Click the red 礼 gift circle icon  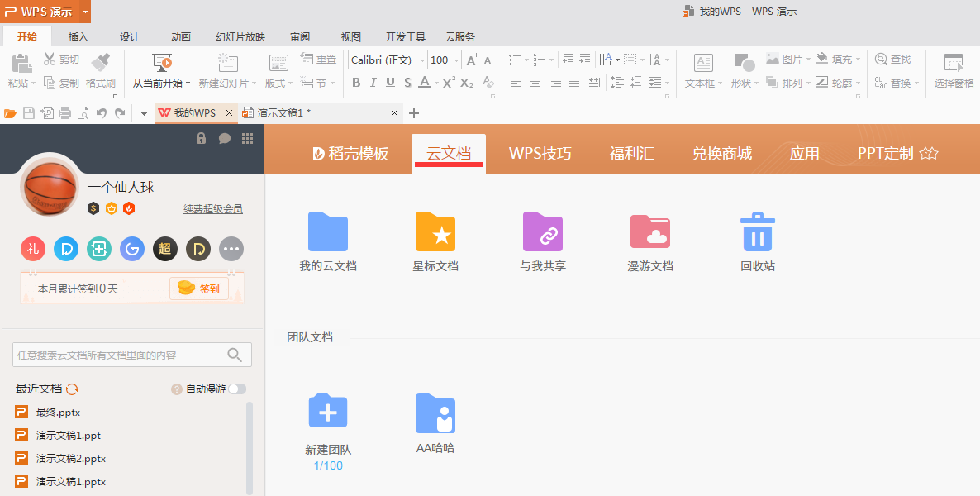pyautogui.click(x=33, y=249)
